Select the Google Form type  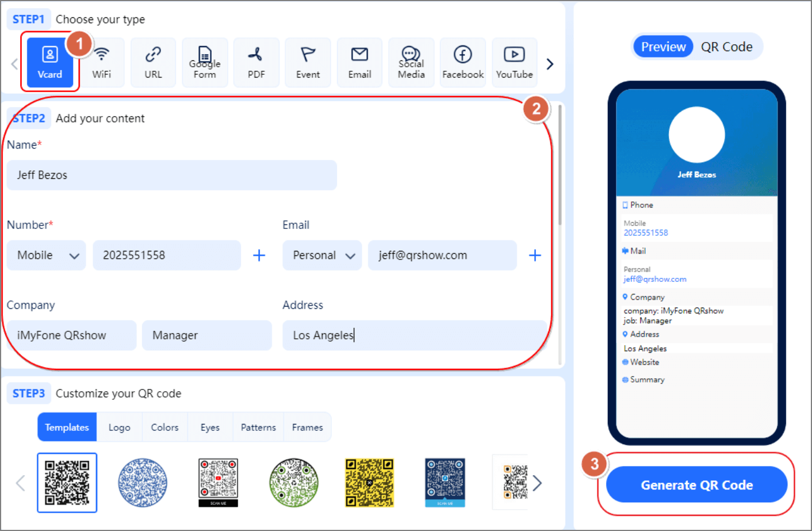pos(205,62)
